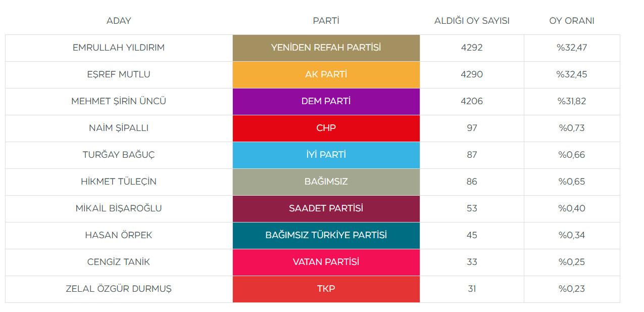Viewport: 644px width, 312px height.
Task: Click the PARTİ column header
Action: tap(326, 21)
